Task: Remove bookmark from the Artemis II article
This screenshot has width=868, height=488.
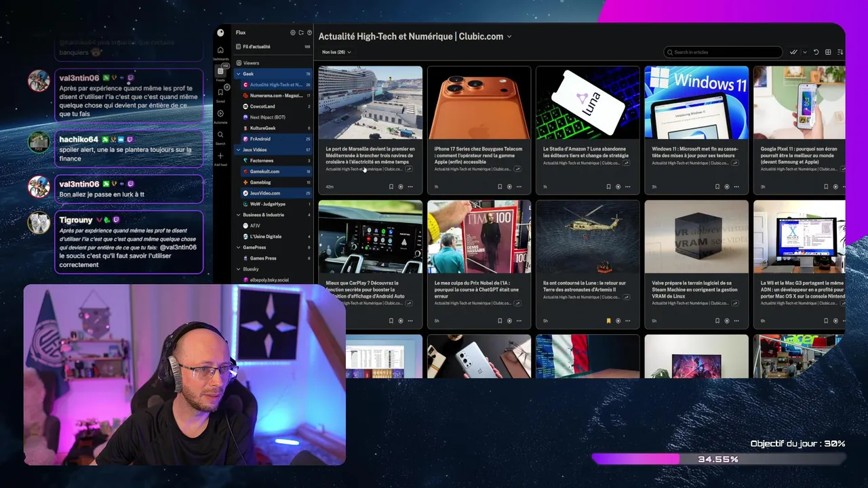Action: click(609, 321)
